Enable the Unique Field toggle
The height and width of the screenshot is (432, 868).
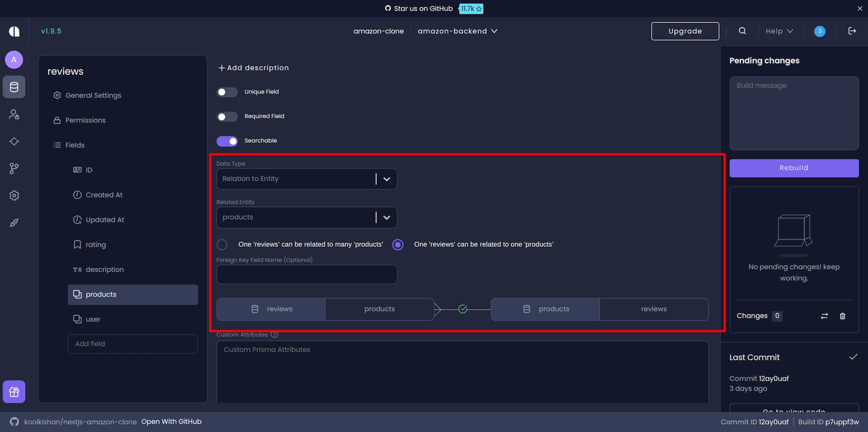tap(227, 92)
